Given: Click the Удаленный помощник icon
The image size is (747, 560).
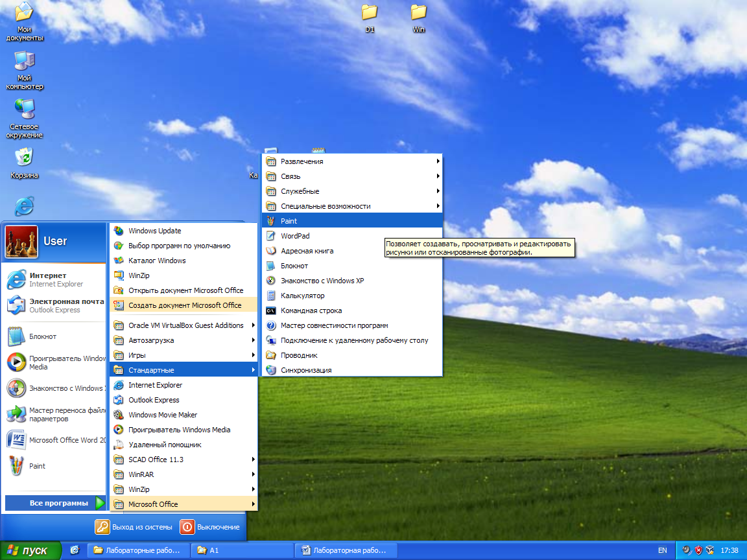Looking at the screenshot, I should pos(119,445).
